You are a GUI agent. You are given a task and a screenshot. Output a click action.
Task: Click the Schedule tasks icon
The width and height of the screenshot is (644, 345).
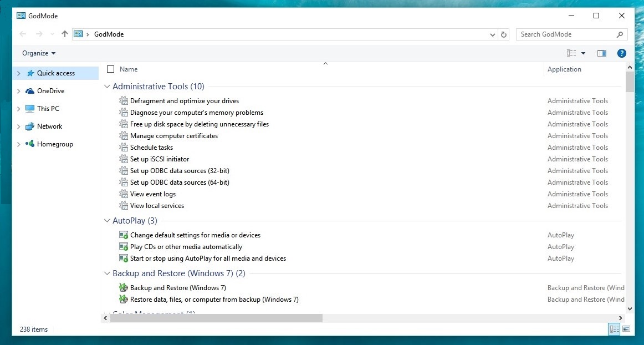[123, 147]
